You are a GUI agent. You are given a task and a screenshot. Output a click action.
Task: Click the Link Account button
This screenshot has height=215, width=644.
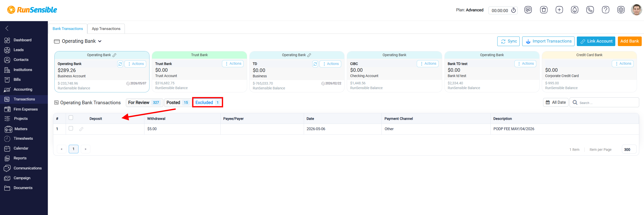click(x=596, y=41)
